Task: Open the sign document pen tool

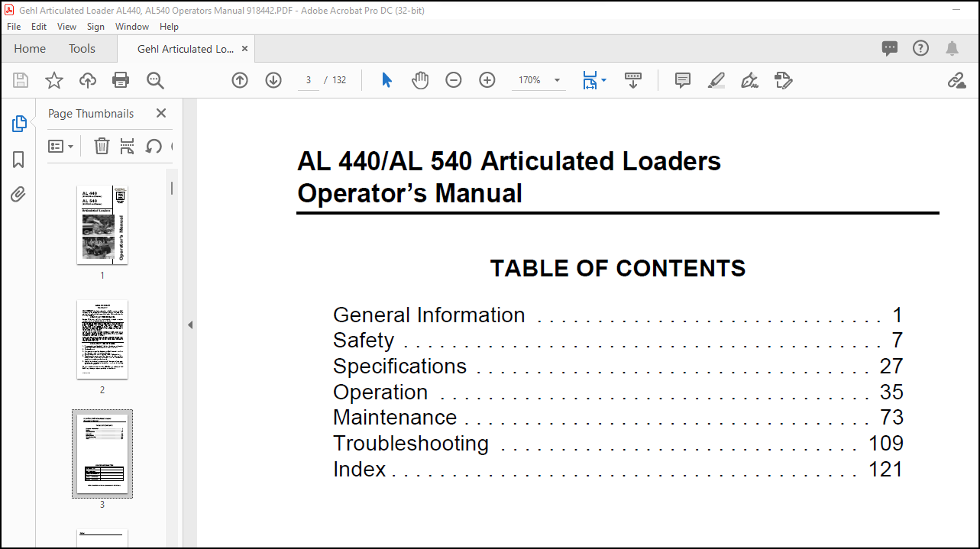Action: click(750, 80)
